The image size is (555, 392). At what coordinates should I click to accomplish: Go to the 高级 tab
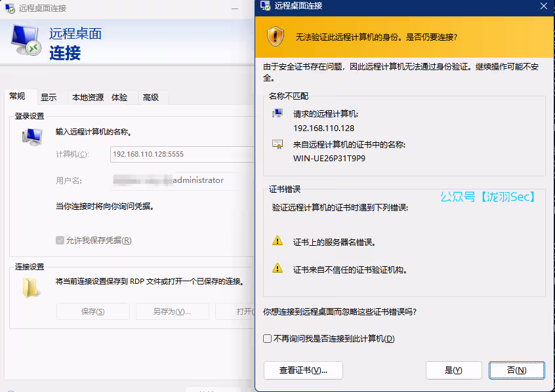point(151,98)
